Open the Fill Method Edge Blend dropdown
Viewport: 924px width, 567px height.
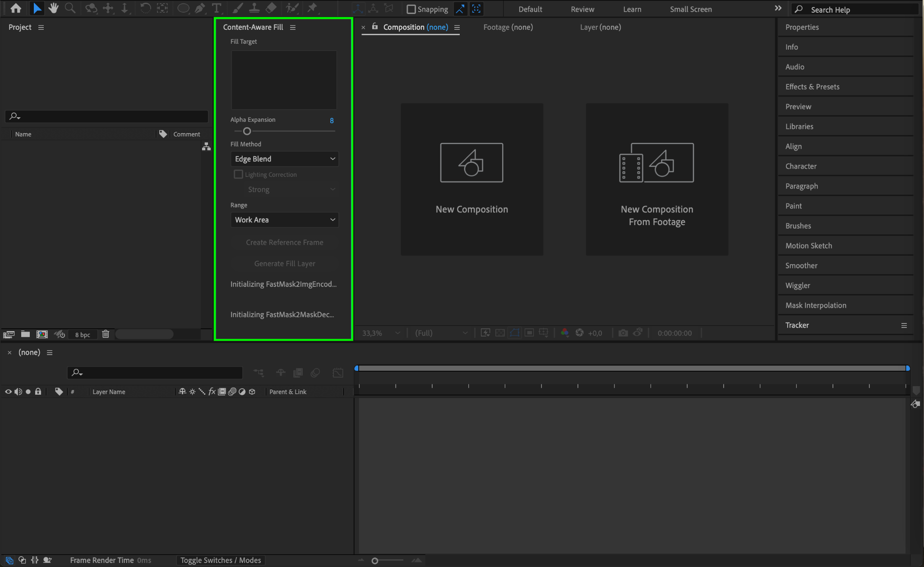(284, 159)
